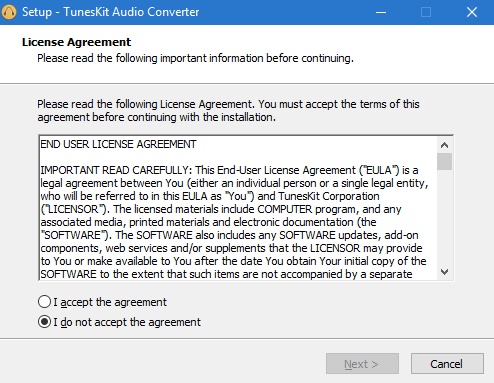Click the "IMPORTANT READ CAREFULLY" line in license
Screen dimensions: 494x383
point(229,170)
